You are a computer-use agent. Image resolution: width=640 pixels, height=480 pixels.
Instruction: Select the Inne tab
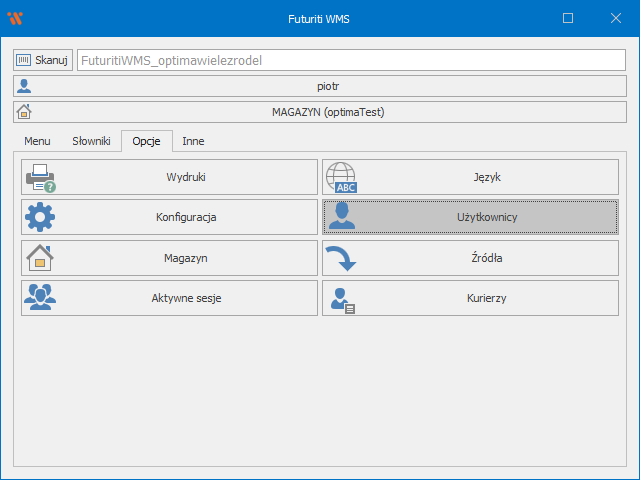193,142
